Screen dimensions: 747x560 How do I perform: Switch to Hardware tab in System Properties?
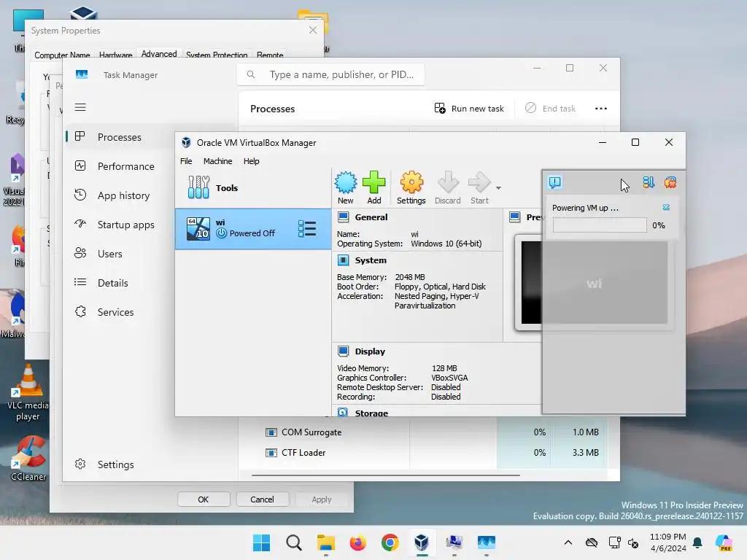115,55
